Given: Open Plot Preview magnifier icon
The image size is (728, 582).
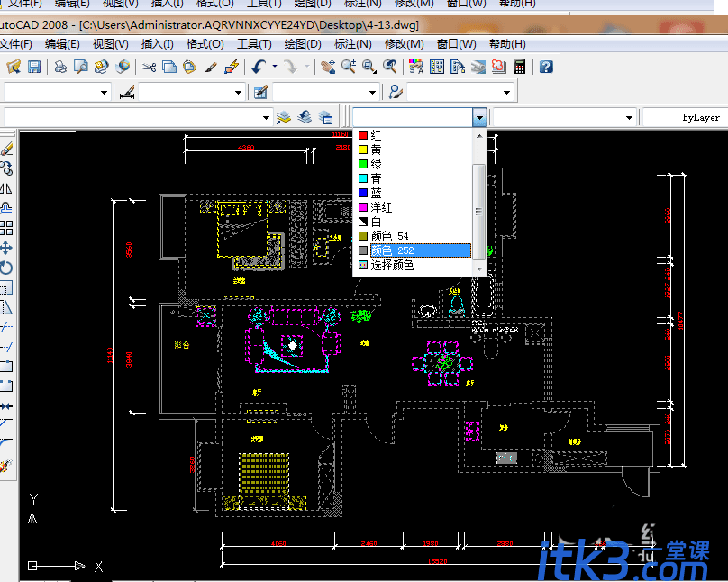Looking at the screenshot, I should (81, 67).
